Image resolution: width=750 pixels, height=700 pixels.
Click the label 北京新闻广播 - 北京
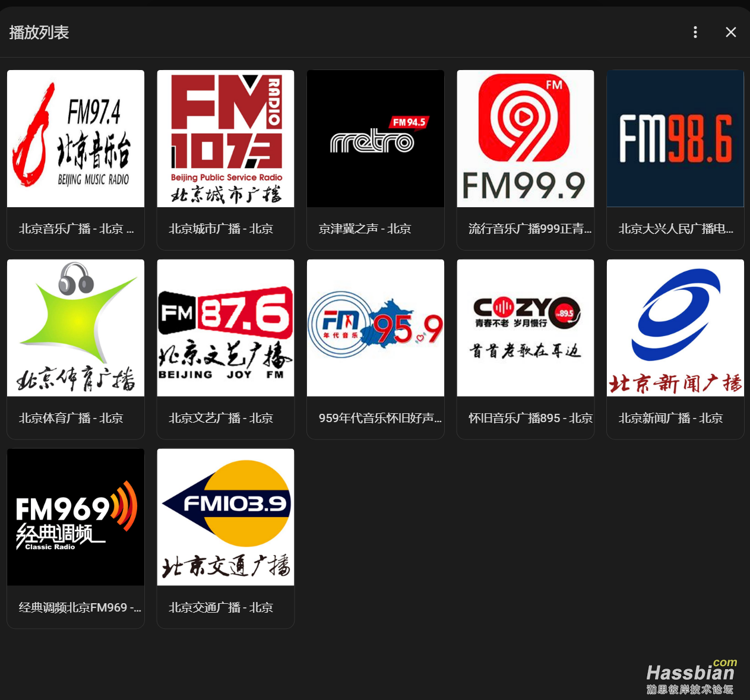pos(670,418)
